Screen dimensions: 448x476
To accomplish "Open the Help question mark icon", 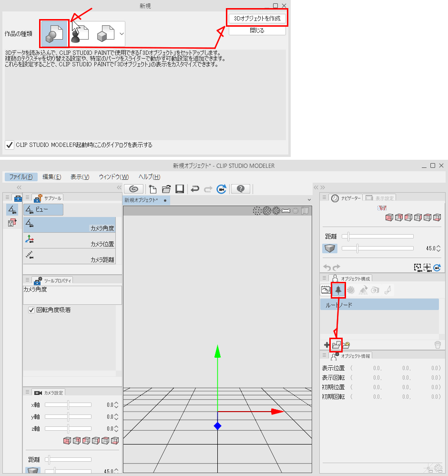I will point(241,189).
